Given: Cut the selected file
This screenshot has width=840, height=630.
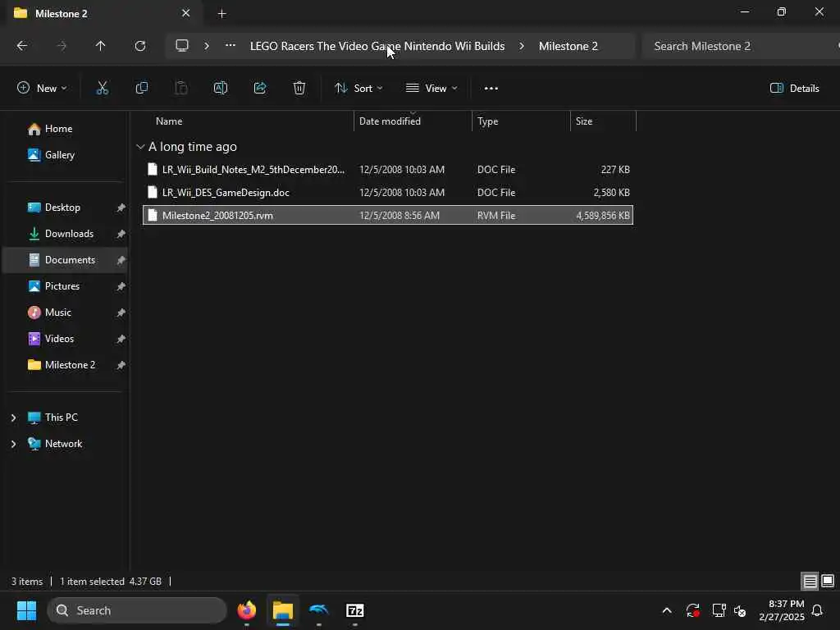Looking at the screenshot, I should pos(103,89).
